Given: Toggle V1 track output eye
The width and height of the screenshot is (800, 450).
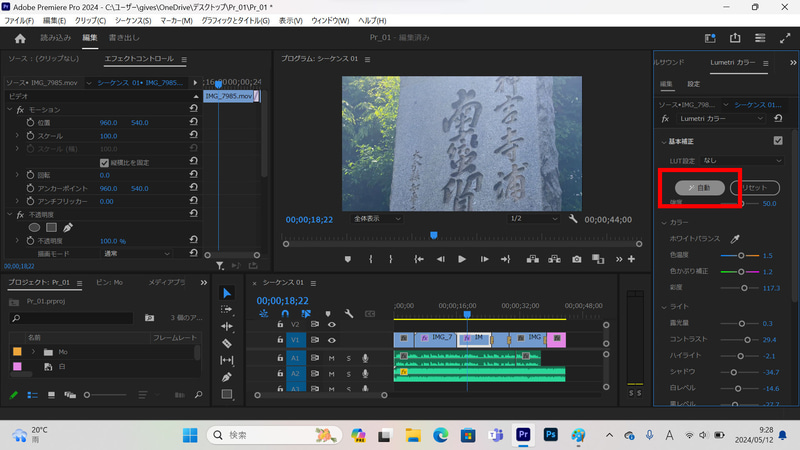Looking at the screenshot, I should point(332,340).
